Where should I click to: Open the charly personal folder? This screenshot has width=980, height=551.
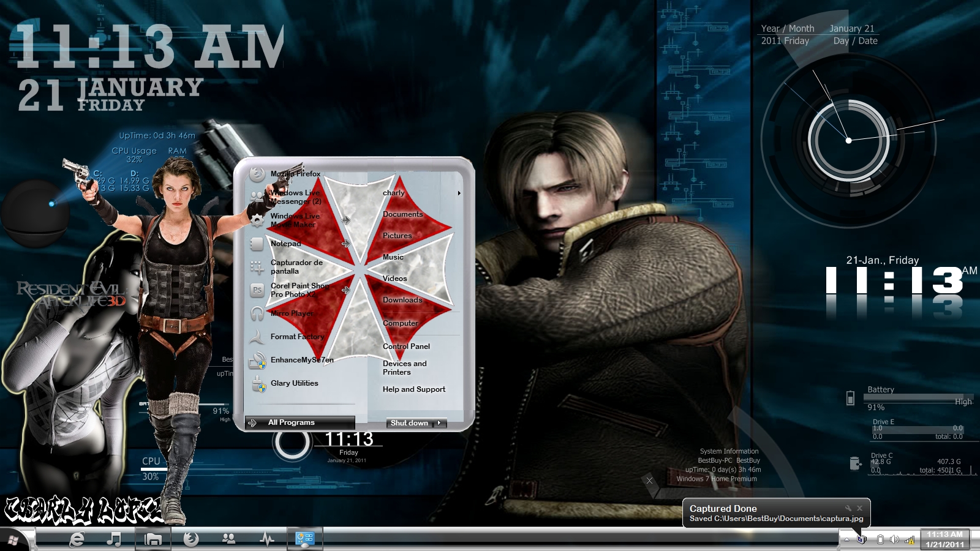tap(394, 193)
